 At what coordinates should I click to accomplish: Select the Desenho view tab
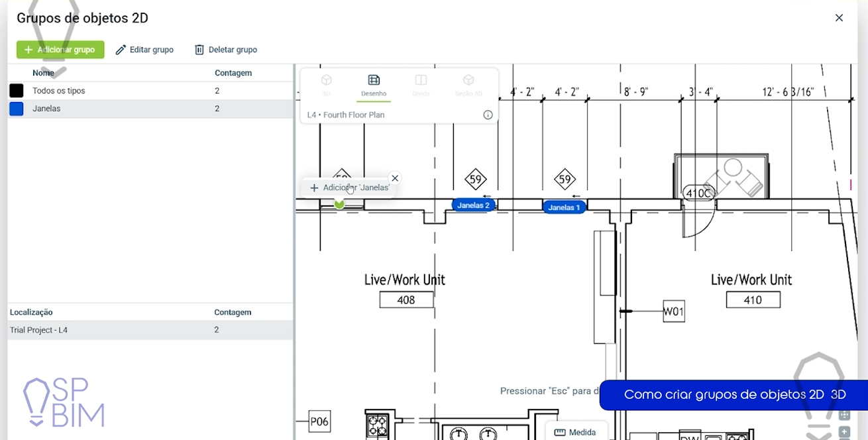(374, 85)
